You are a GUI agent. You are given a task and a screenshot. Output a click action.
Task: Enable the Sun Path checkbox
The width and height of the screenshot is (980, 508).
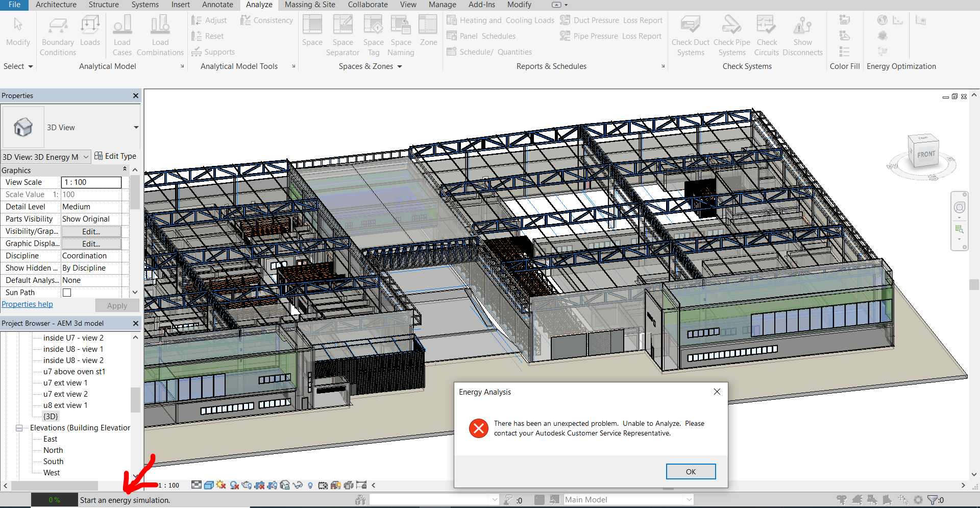tap(66, 292)
